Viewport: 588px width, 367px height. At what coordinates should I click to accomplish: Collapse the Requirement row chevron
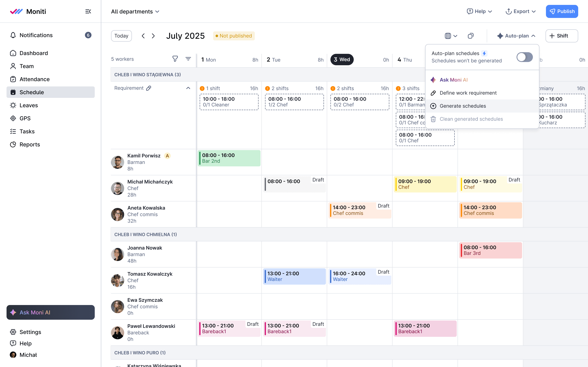coord(188,88)
